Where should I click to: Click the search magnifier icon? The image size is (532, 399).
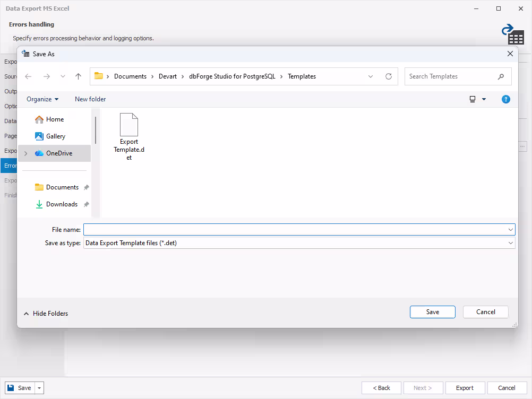click(x=501, y=76)
